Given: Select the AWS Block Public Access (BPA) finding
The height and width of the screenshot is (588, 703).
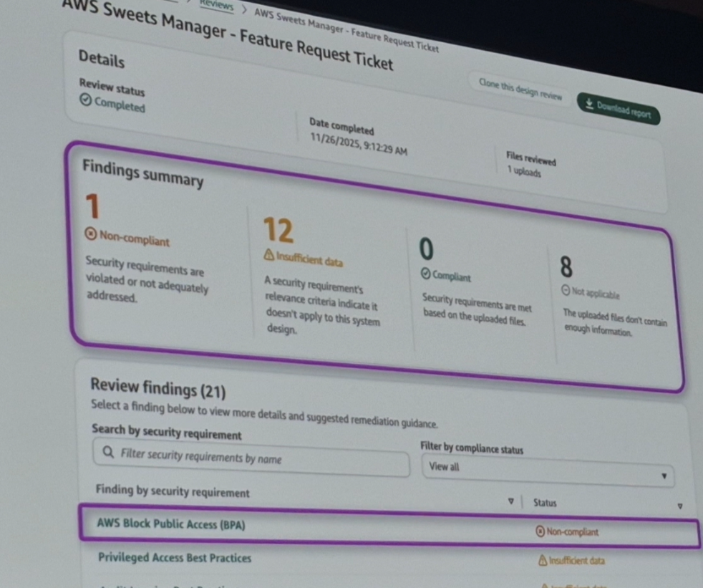Looking at the screenshot, I should 171,524.
